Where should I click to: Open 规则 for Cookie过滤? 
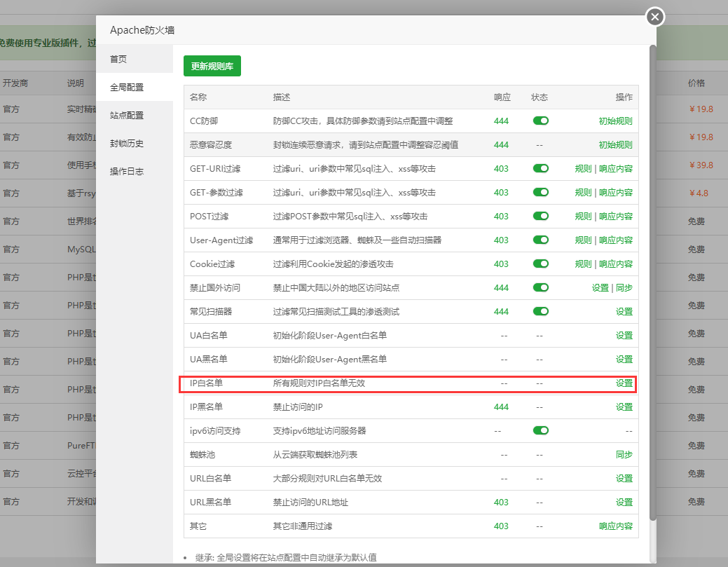(x=583, y=264)
